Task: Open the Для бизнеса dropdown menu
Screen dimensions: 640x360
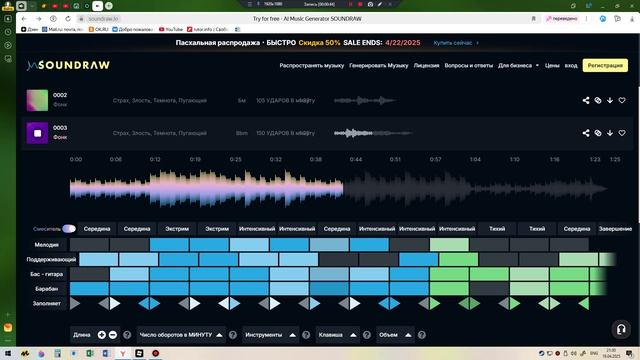Action: coord(518,66)
